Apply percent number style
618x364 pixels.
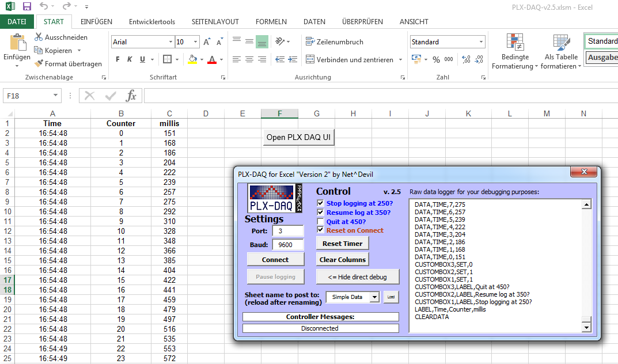(436, 59)
